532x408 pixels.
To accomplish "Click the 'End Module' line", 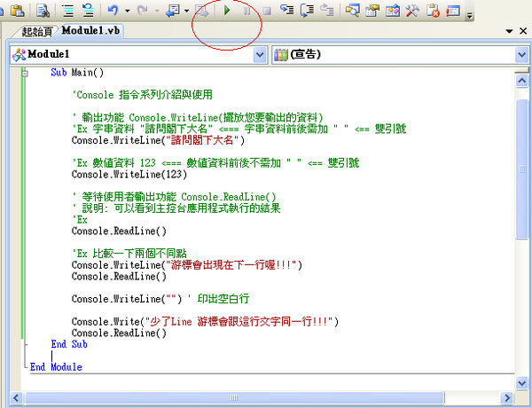I will click(x=56, y=367).
